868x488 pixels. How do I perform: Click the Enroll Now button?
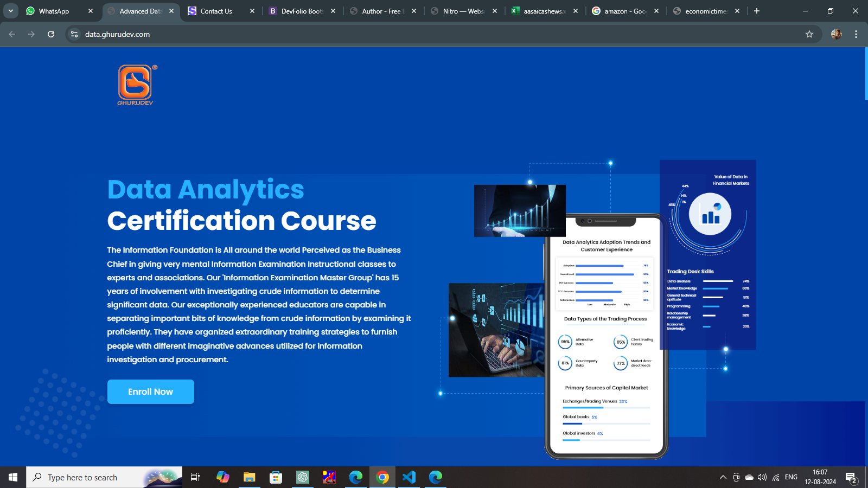tap(150, 391)
